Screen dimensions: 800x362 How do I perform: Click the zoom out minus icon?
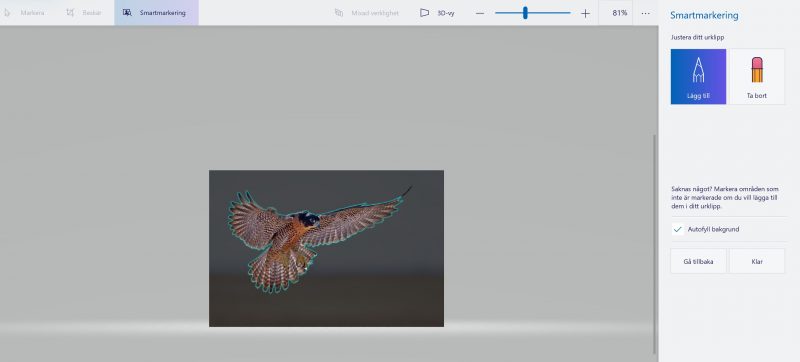coord(480,13)
